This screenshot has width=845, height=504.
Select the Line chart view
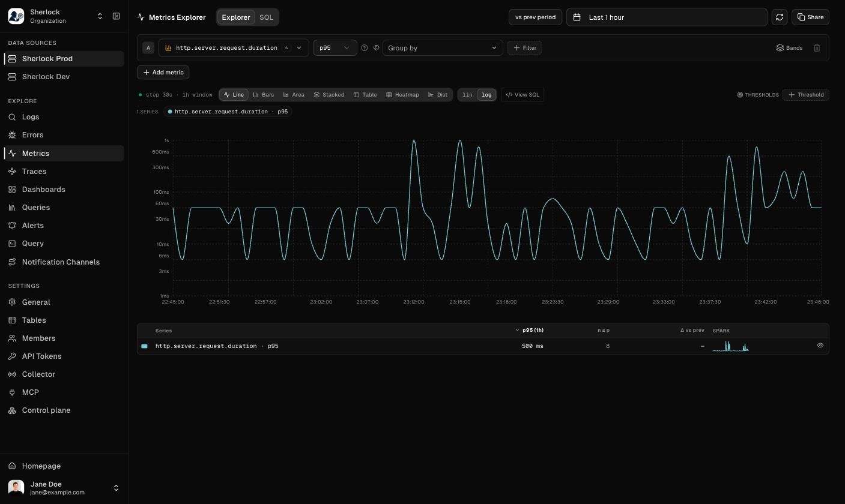coord(234,95)
